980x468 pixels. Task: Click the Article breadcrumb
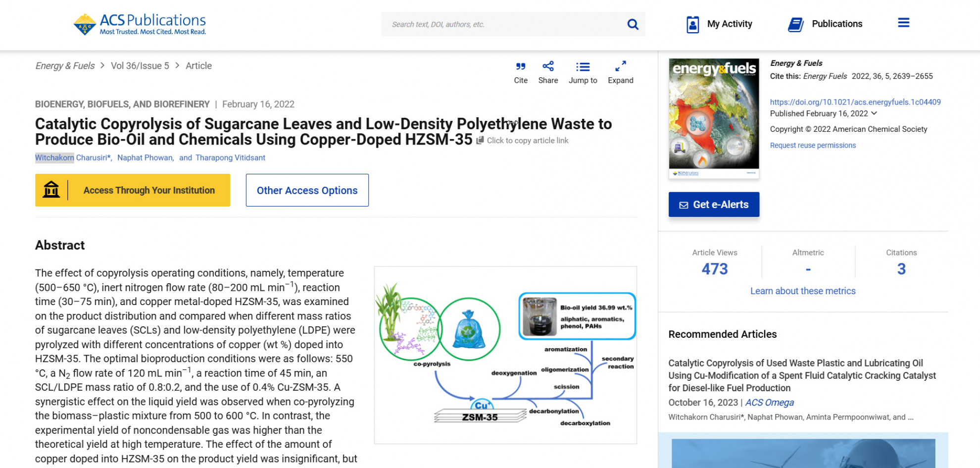[198, 66]
